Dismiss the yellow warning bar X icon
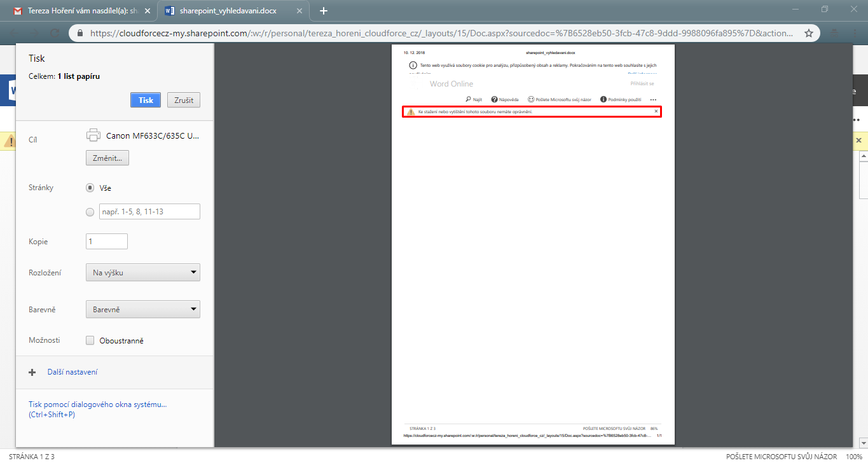This screenshot has height=463, width=868. (858, 140)
